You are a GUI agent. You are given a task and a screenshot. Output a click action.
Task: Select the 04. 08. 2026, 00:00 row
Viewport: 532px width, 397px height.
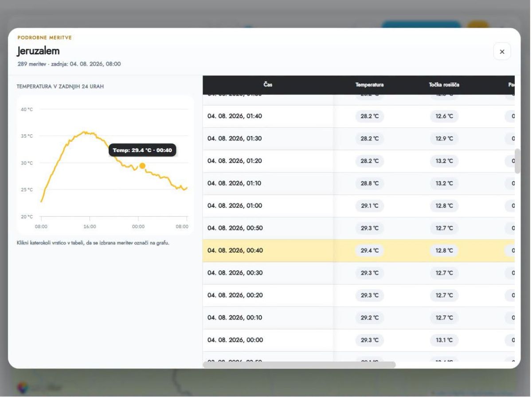coord(359,340)
